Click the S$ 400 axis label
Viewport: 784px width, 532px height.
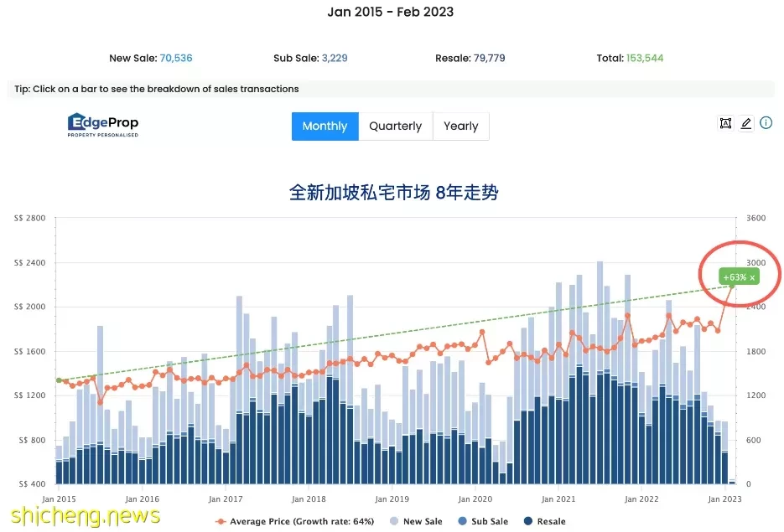[32, 484]
